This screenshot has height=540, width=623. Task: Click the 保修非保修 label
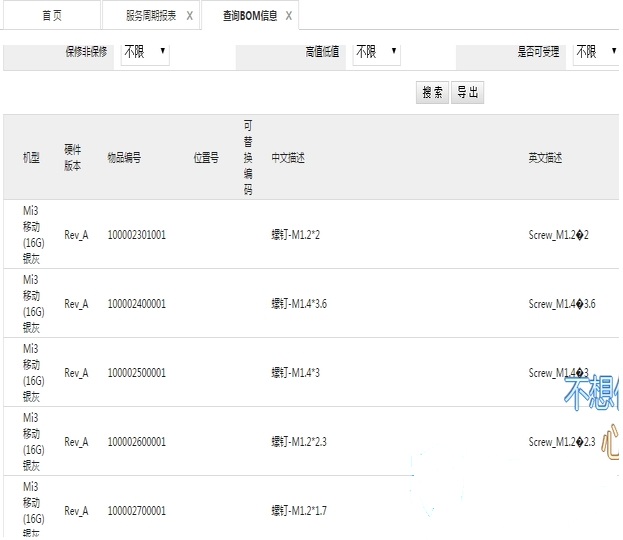(86, 52)
